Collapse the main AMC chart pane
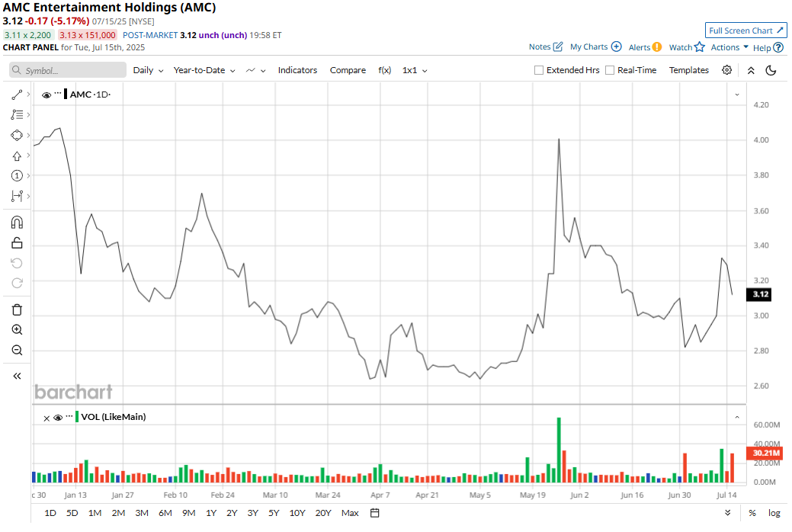The image size is (792, 532). [737, 95]
